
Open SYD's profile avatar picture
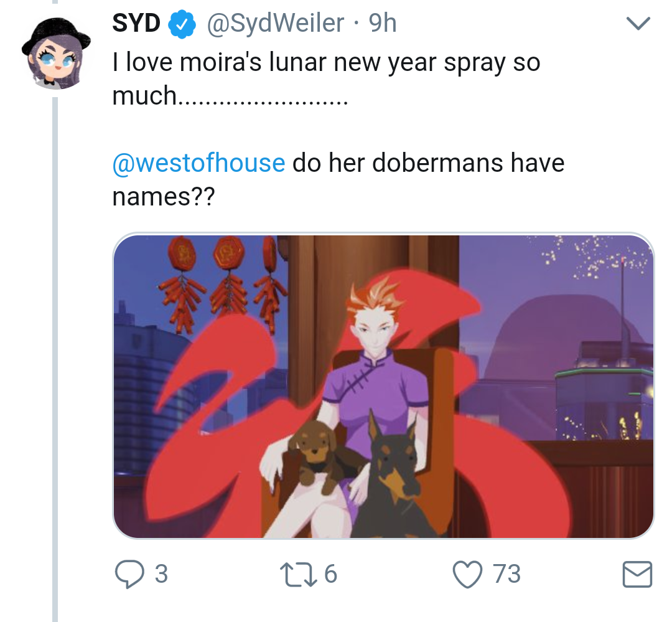coord(56,53)
